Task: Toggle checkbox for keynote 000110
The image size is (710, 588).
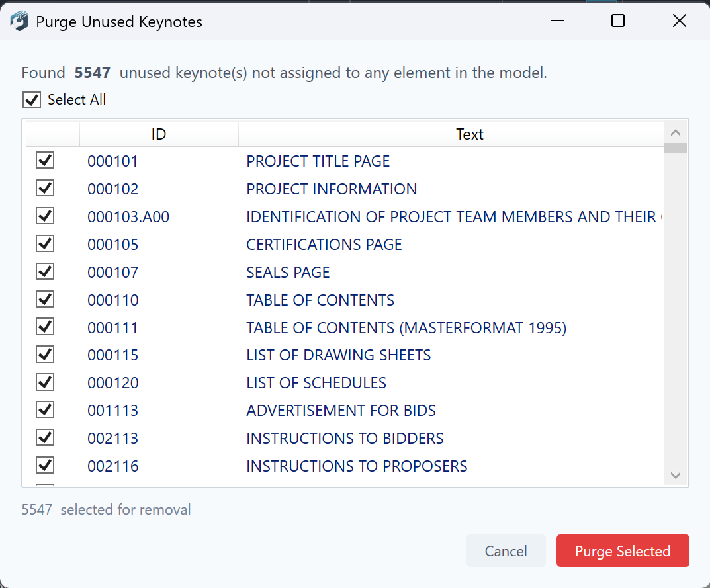Action: click(45, 300)
